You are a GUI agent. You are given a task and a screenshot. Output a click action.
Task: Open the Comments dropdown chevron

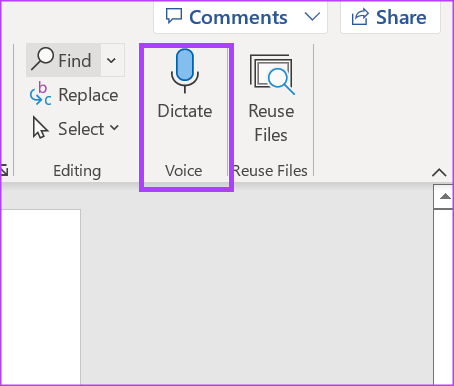312,17
